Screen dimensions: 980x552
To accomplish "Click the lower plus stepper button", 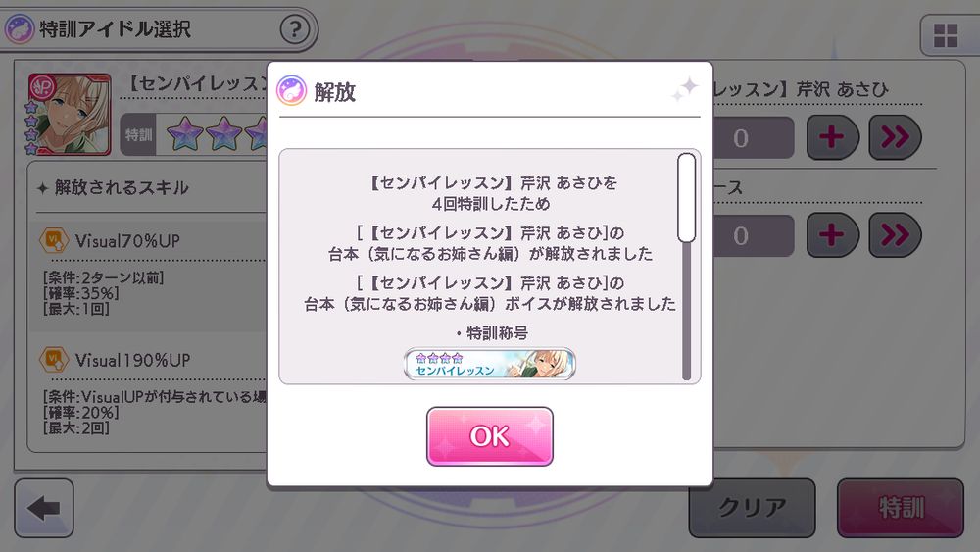I will click(832, 235).
